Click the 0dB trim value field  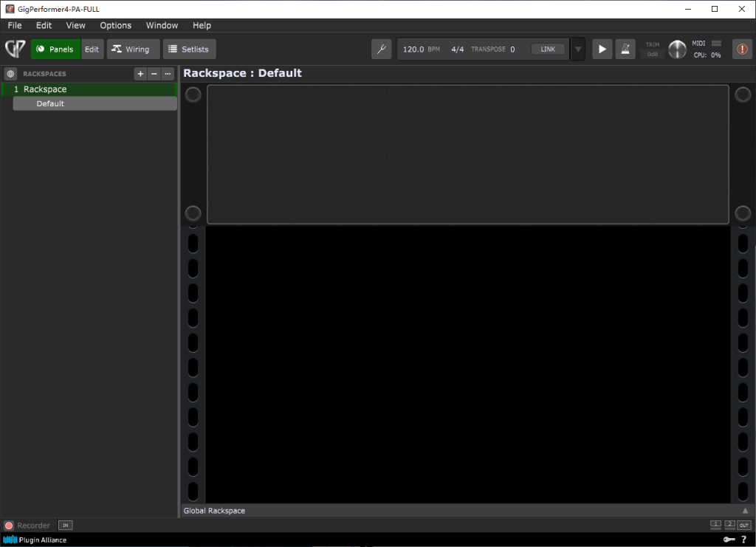pyautogui.click(x=653, y=54)
